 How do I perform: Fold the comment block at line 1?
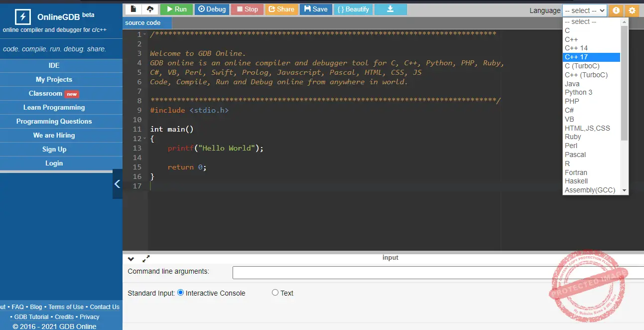click(x=145, y=34)
